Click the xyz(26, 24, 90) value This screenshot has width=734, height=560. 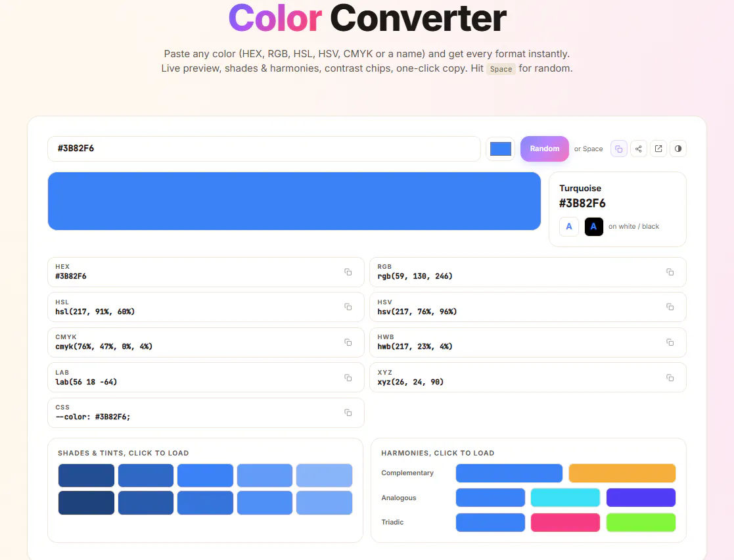coord(411,382)
